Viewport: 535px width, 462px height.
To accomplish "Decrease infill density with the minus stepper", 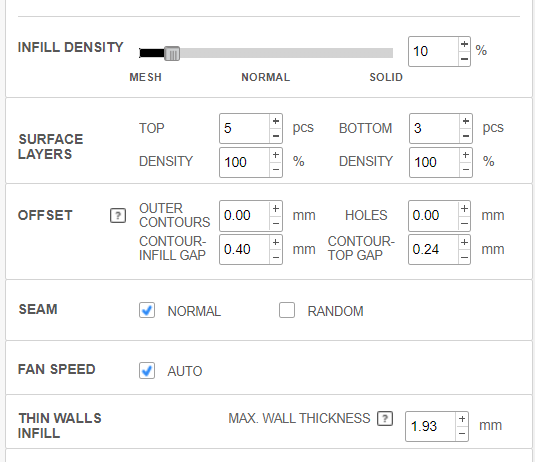I will [464, 59].
